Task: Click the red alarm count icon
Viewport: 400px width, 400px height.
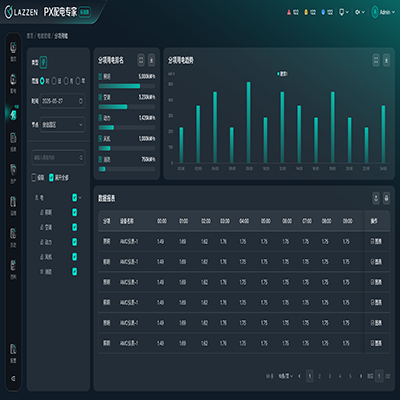Action: click(289, 12)
